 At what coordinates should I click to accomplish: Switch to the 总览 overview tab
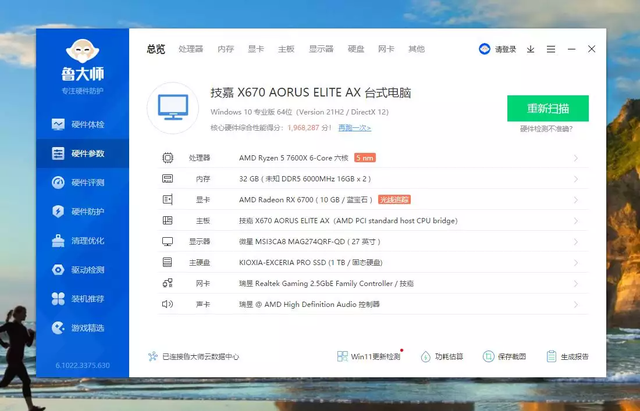click(156, 49)
